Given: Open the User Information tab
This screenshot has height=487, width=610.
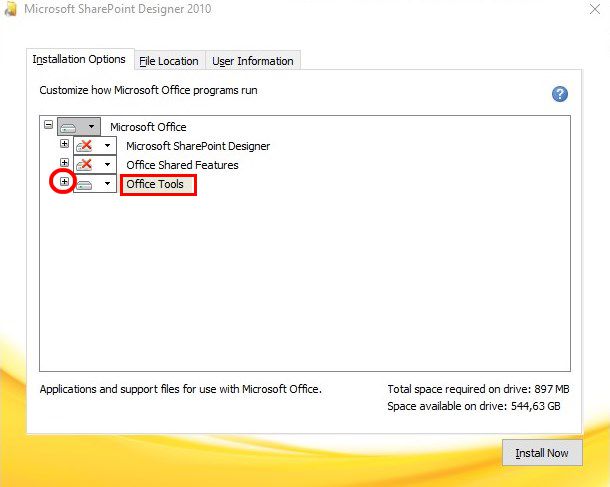Looking at the screenshot, I should coord(253,61).
